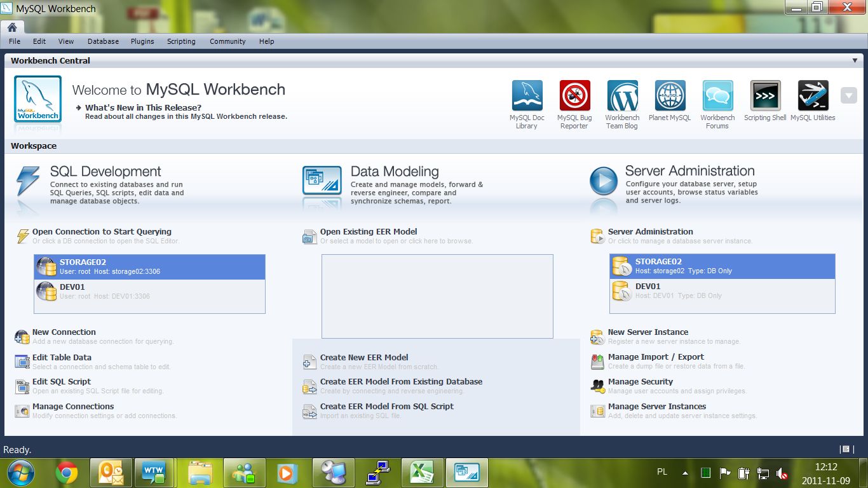Click the Server Administration play icon
Viewport: 868px width, 488px height.
click(x=604, y=180)
